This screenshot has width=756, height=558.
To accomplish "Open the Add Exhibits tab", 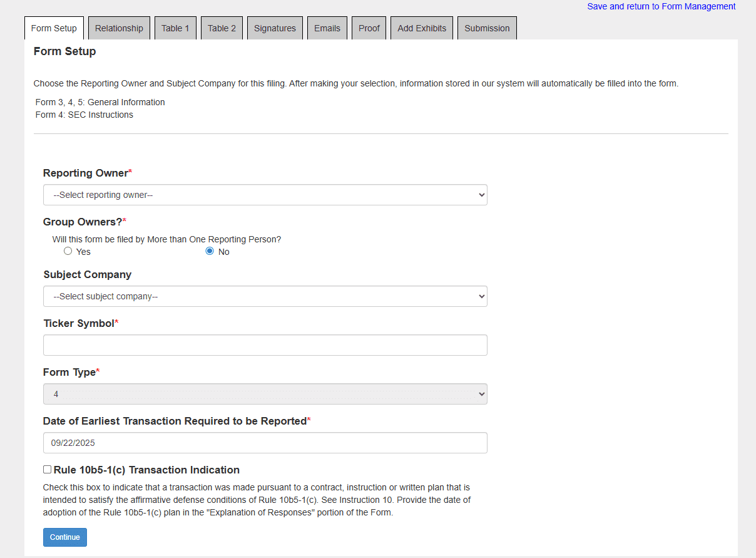I will (422, 28).
